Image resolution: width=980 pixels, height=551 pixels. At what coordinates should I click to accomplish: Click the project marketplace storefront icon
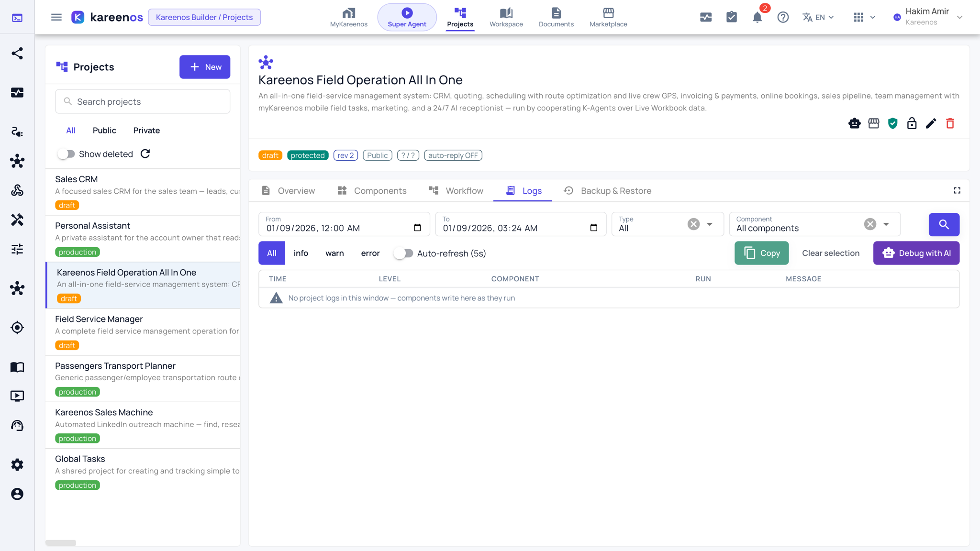pyautogui.click(x=874, y=123)
